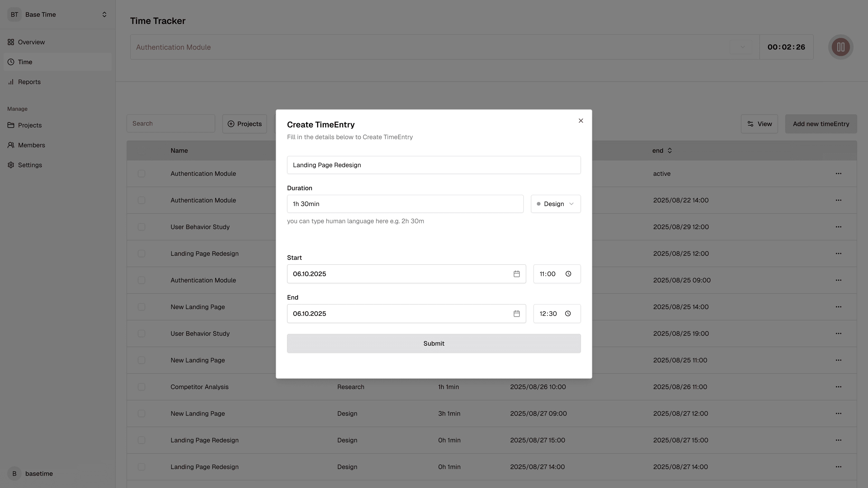Click the clock icon beside 11:00
The height and width of the screenshot is (488, 868).
[568, 274]
